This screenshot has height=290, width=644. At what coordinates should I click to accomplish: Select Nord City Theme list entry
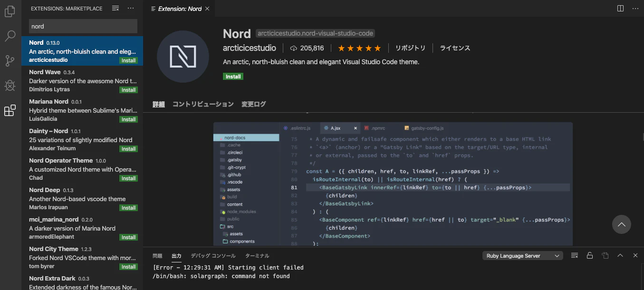point(82,258)
